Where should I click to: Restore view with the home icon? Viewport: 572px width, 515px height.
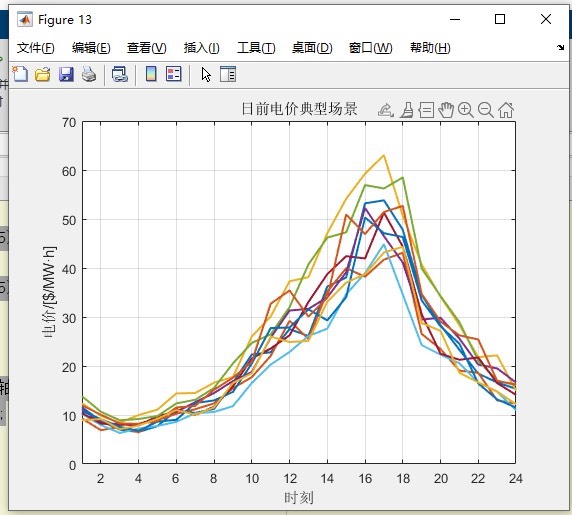(x=506, y=110)
